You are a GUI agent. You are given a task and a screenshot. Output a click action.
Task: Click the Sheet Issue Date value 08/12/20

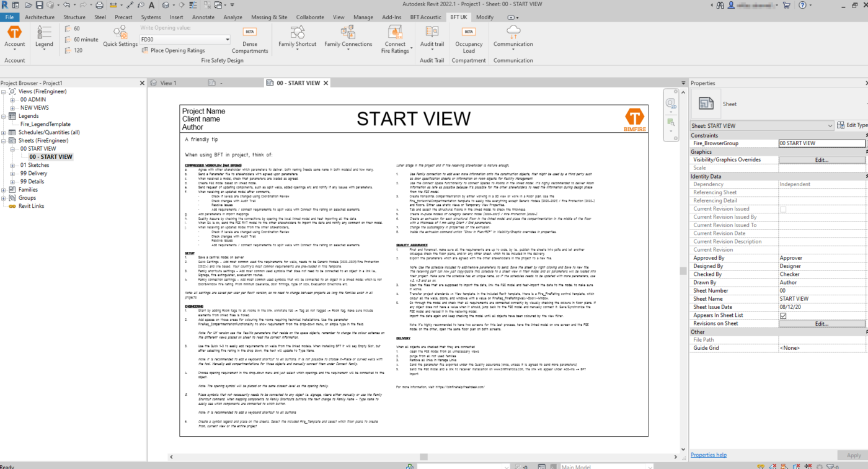click(x=822, y=307)
